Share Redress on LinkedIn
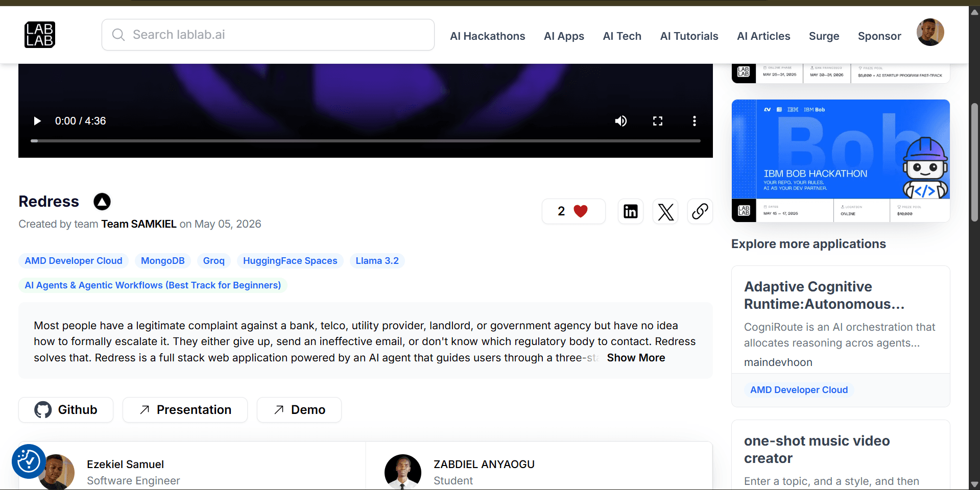The height and width of the screenshot is (490, 980). click(x=631, y=211)
